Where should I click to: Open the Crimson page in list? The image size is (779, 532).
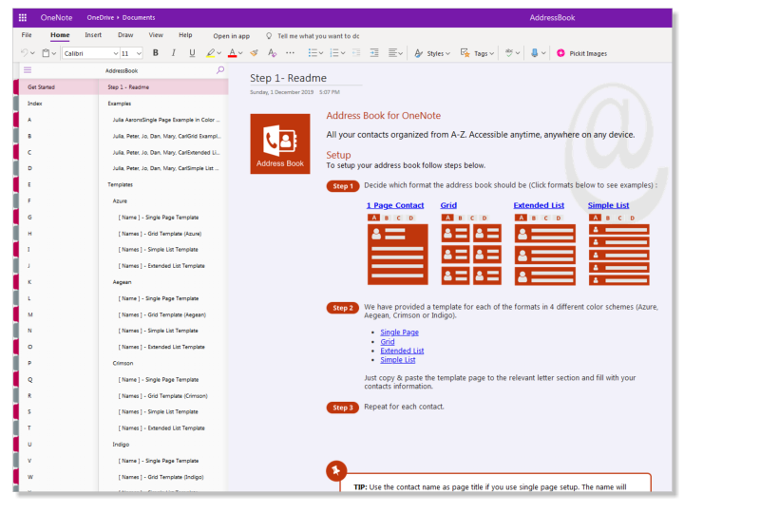tap(163, 363)
